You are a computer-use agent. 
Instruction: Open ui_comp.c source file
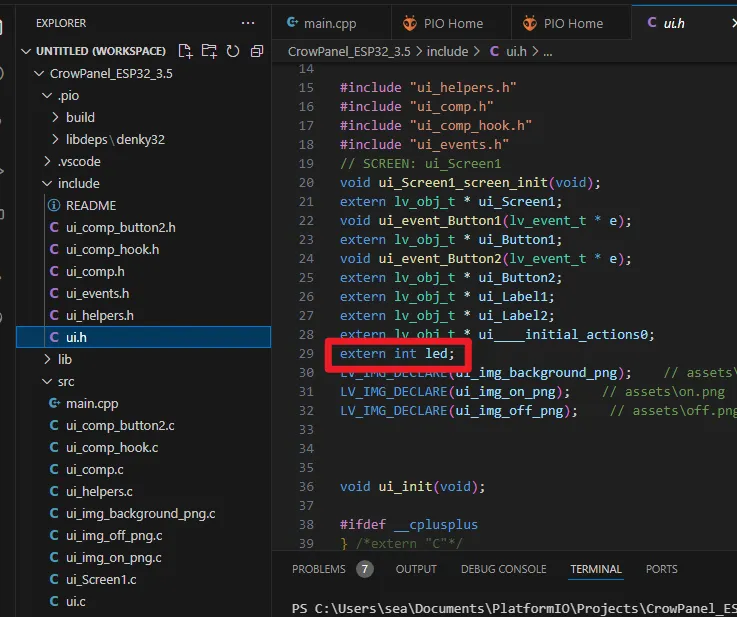tap(94, 469)
